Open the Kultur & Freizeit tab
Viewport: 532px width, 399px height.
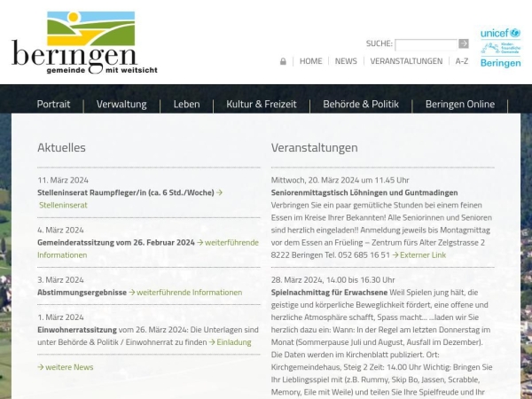(261, 105)
